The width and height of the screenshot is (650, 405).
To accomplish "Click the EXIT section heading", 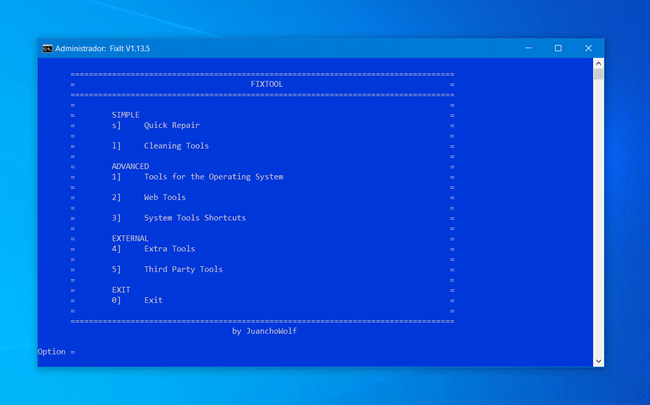I will 121,290.
